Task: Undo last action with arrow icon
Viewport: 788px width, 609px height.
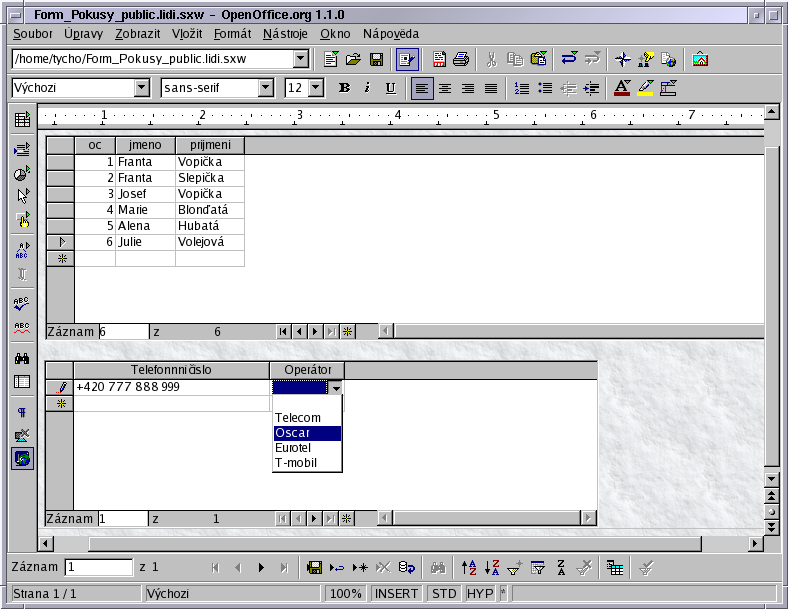Action: tap(569, 59)
